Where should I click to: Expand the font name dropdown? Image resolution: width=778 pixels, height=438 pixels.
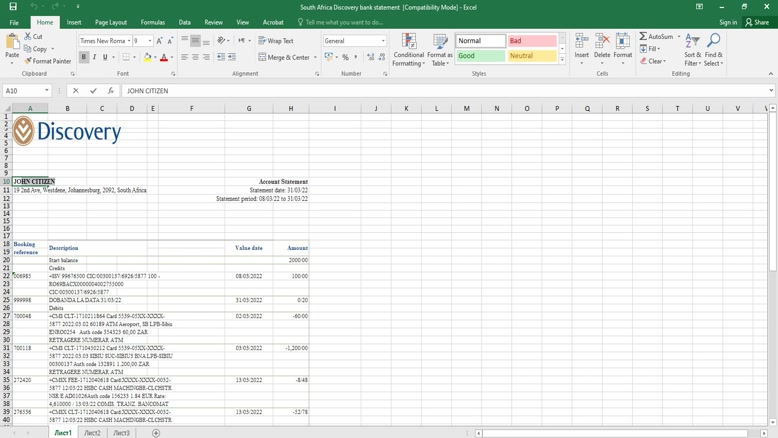coord(129,41)
